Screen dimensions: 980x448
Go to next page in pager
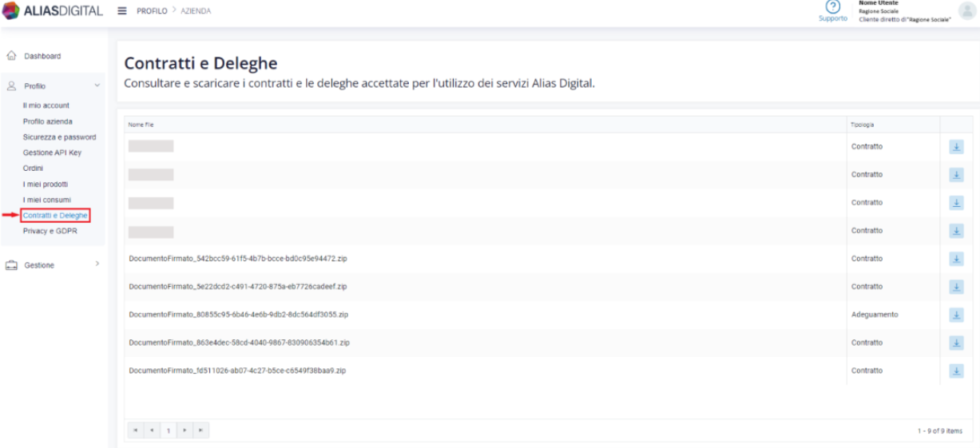tap(185, 430)
